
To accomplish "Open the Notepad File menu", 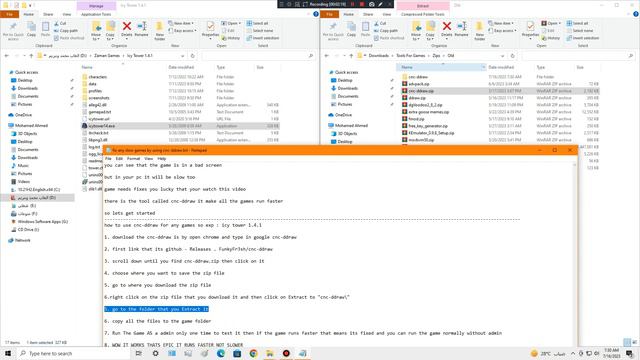I will [108, 158].
